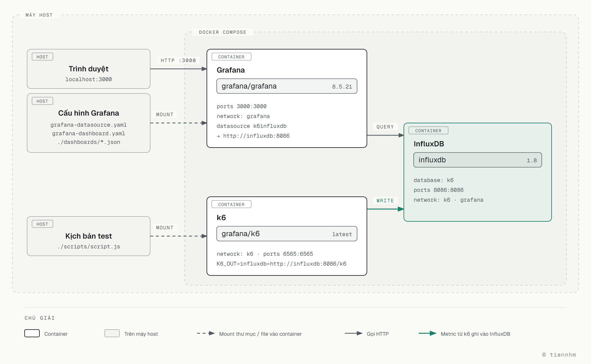Click the CONTAINER badge in Grafana box
The image size is (591, 364).
click(231, 57)
